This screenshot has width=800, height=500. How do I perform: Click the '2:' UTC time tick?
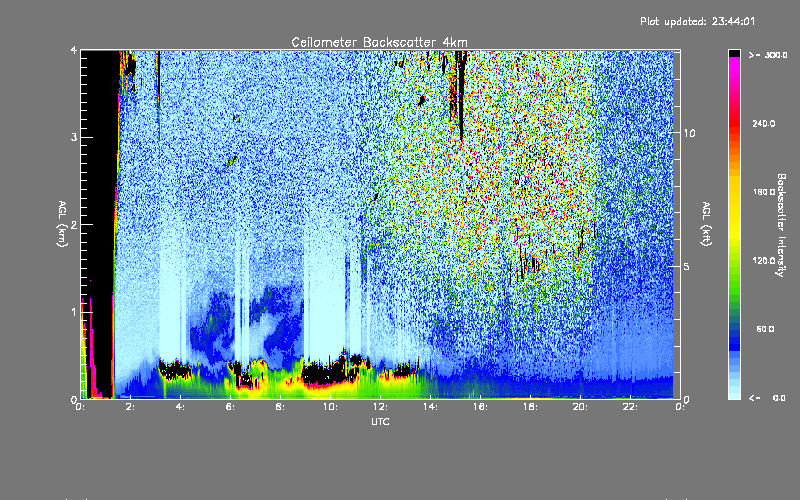(131, 407)
